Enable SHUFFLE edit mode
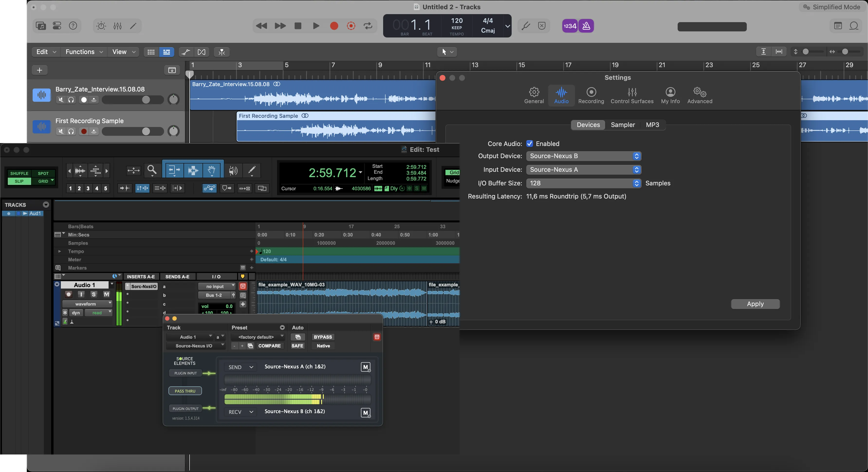This screenshot has height=472, width=868. coord(19,173)
